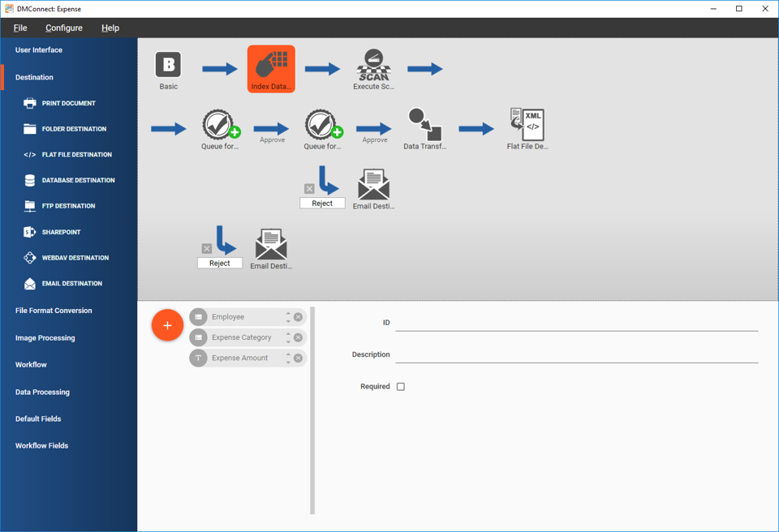Screen dimensions: 779x532
Task: Adjust Expense Category order stepper arrows
Action: [x=288, y=337]
